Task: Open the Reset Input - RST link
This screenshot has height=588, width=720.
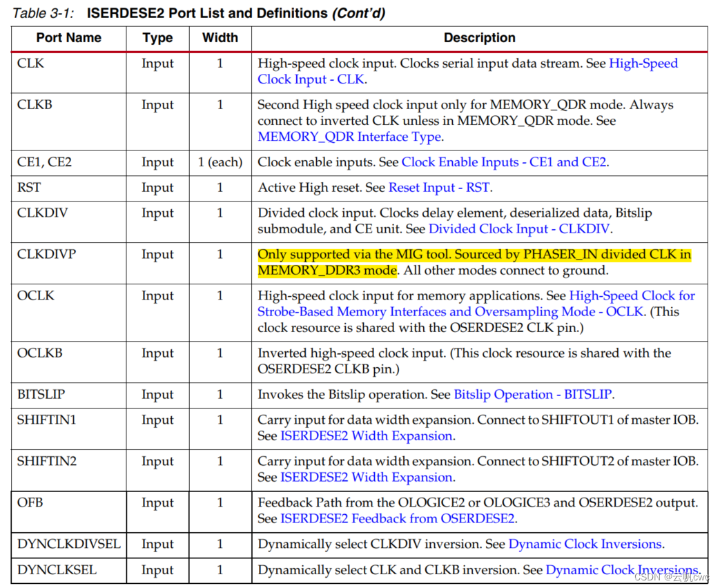Action: 439,187
